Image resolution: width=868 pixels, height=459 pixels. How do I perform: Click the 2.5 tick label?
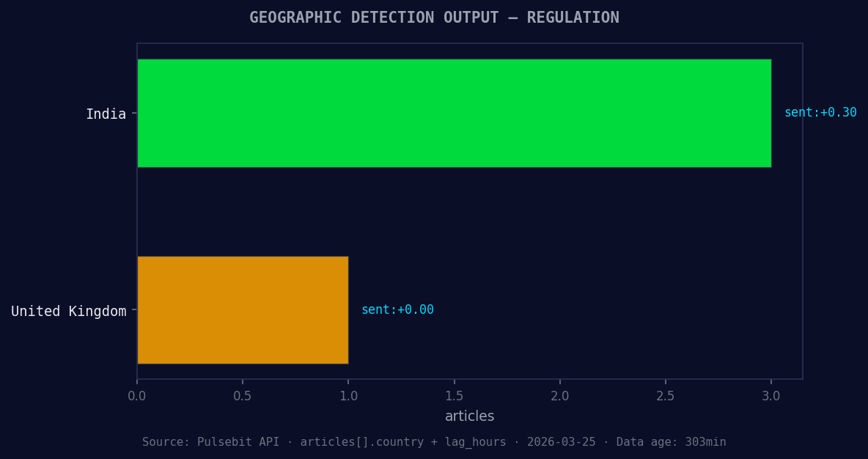click(x=665, y=396)
